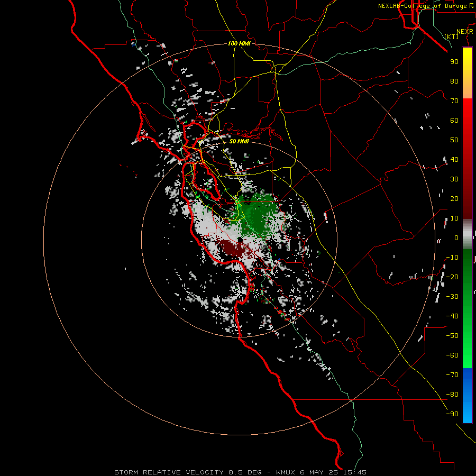The width and height of the screenshot is (476, 476).
Task: Click the -60 scale label
Action: coord(452,355)
